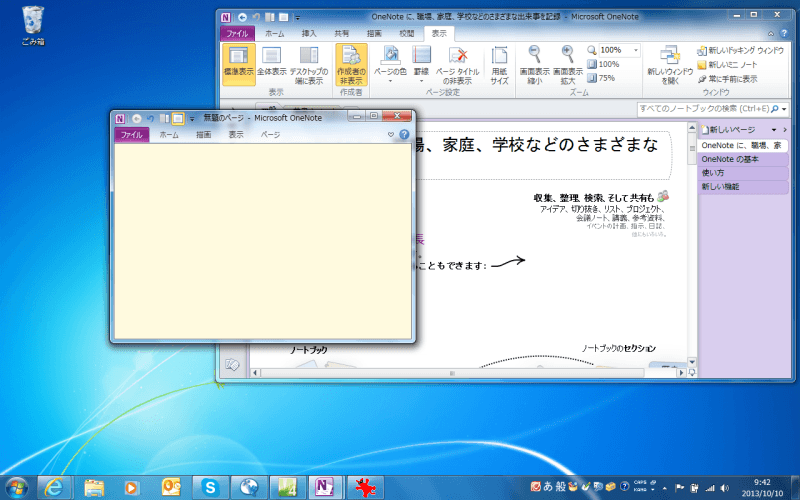Click Undo in the side note quick access toolbar
The width and height of the screenshot is (800, 500).
click(151, 118)
